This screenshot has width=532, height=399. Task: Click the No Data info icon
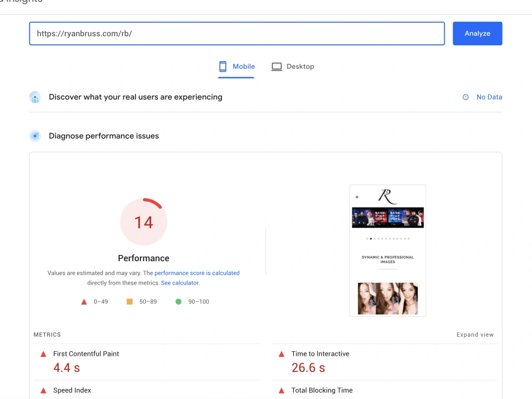tap(465, 97)
